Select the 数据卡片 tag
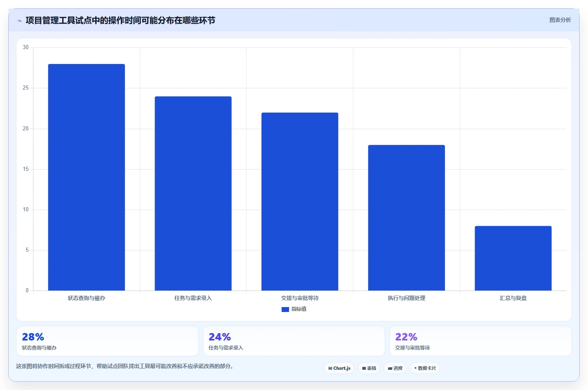The image size is (588, 390). (x=425, y=368)
